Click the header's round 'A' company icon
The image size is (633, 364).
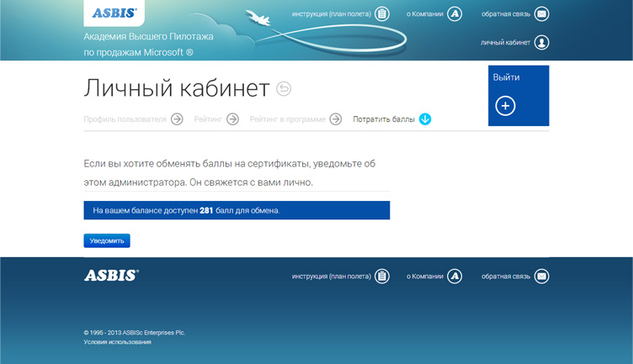pyautogui.click(x=455, y=14)
